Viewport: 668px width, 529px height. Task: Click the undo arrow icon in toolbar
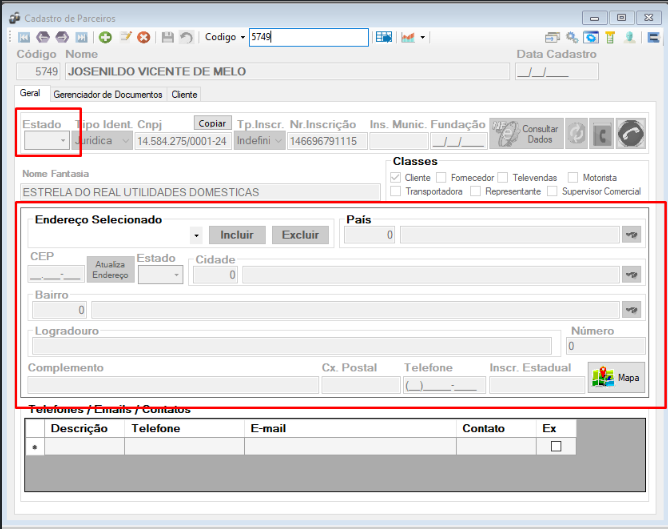point(186,37)
